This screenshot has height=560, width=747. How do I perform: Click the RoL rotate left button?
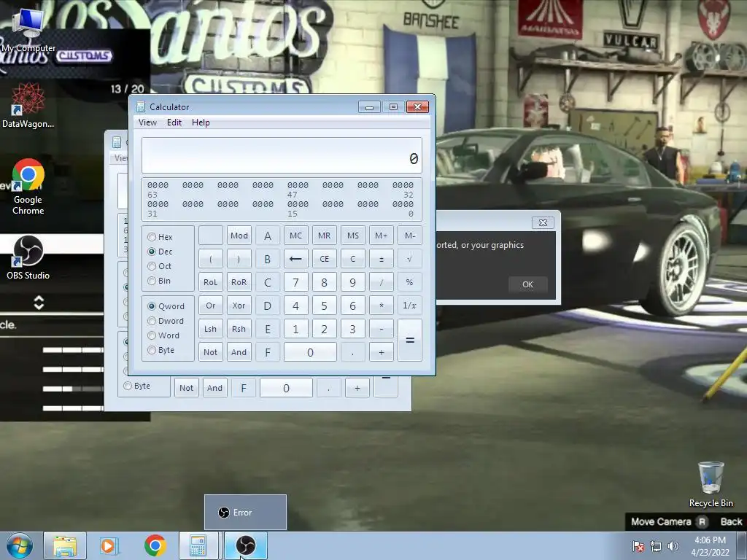pyautogui.click(x=211, y=282)
